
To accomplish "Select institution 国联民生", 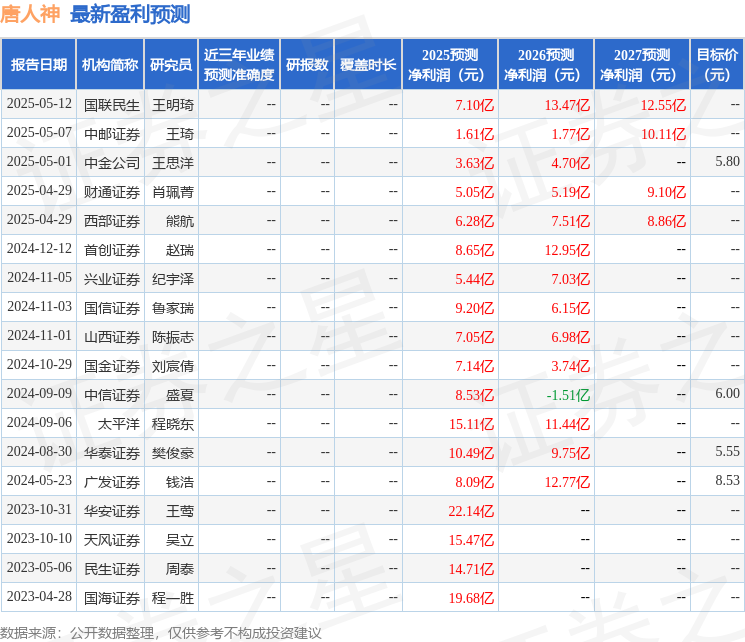I will click(x=112, y=105).
